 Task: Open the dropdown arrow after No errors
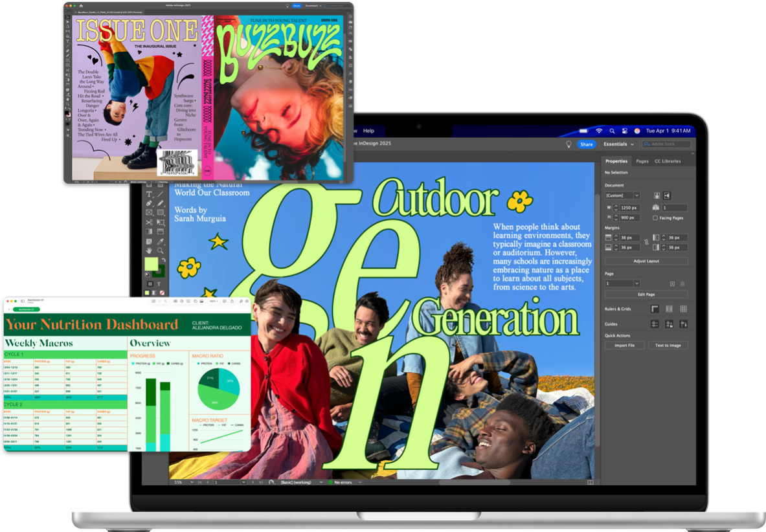pos(360,482)
